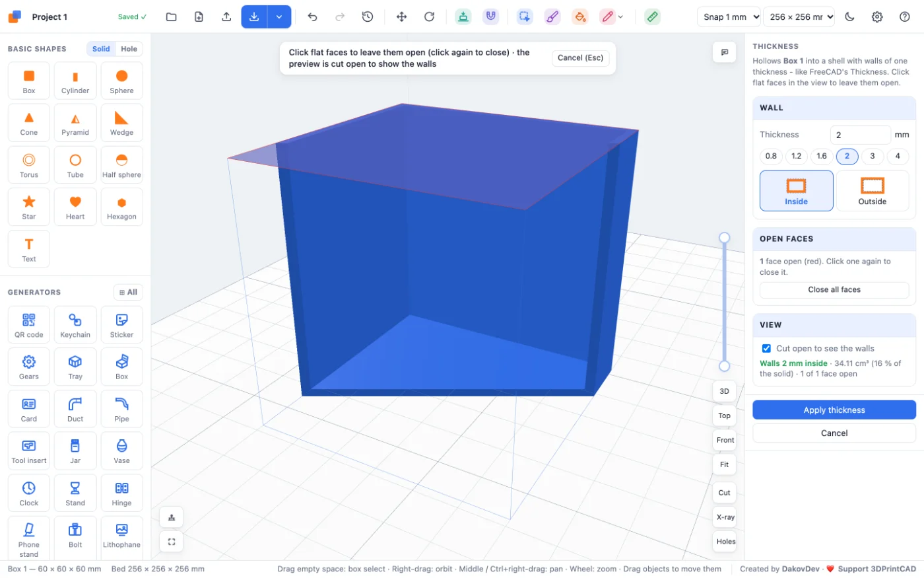Select the green ruler measure tool
The width and height of the screenshot is (924, 578).
click(x=652, y=17)
